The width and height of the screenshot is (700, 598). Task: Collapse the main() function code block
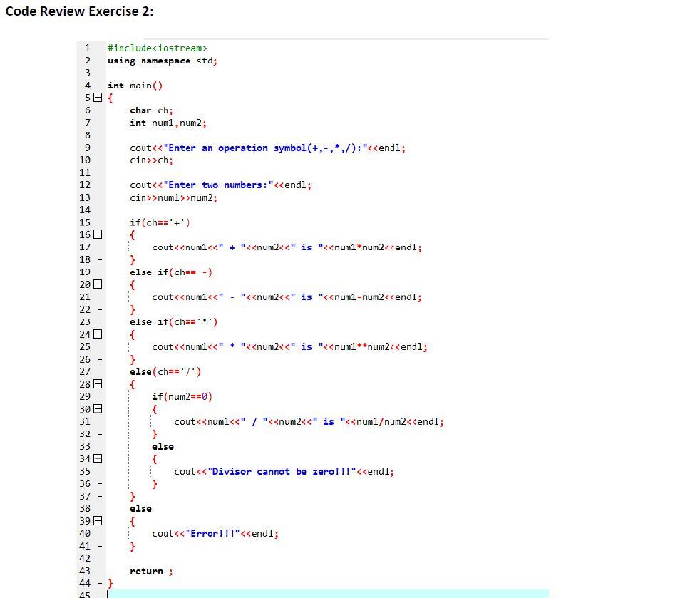[x=98, y=98]
